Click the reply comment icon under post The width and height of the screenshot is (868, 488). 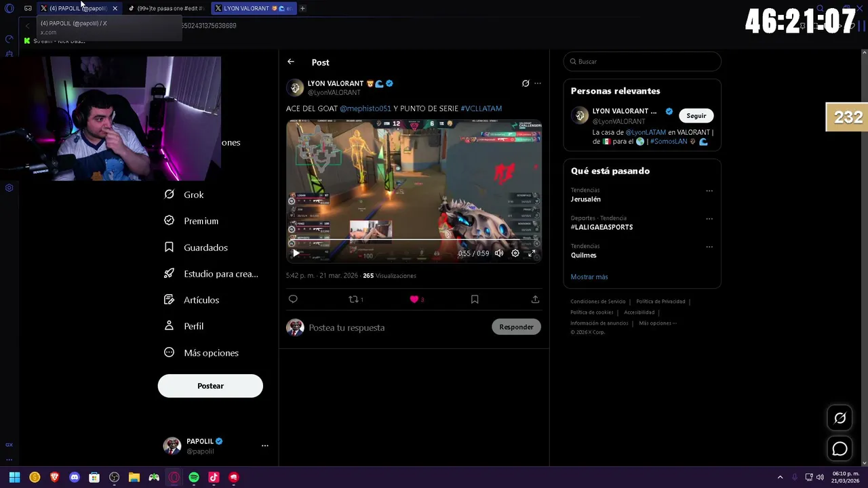pyautogui.click(x=293, y=299)
